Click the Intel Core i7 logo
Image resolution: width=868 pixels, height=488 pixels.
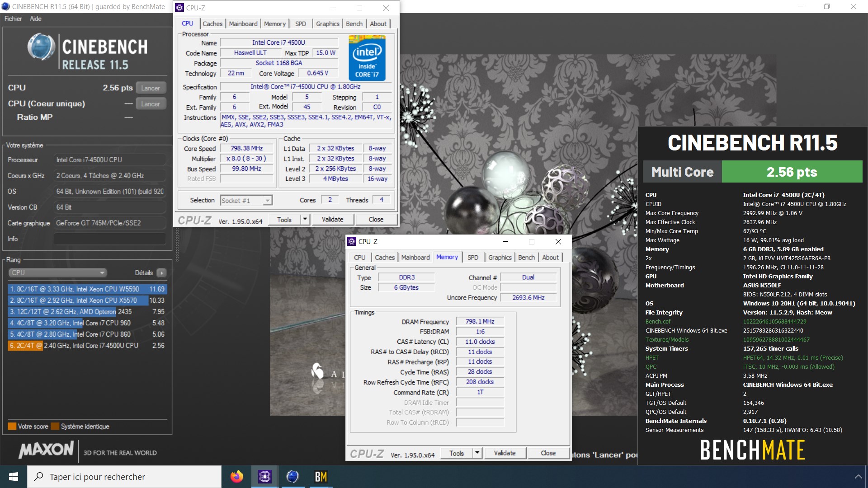367,58
